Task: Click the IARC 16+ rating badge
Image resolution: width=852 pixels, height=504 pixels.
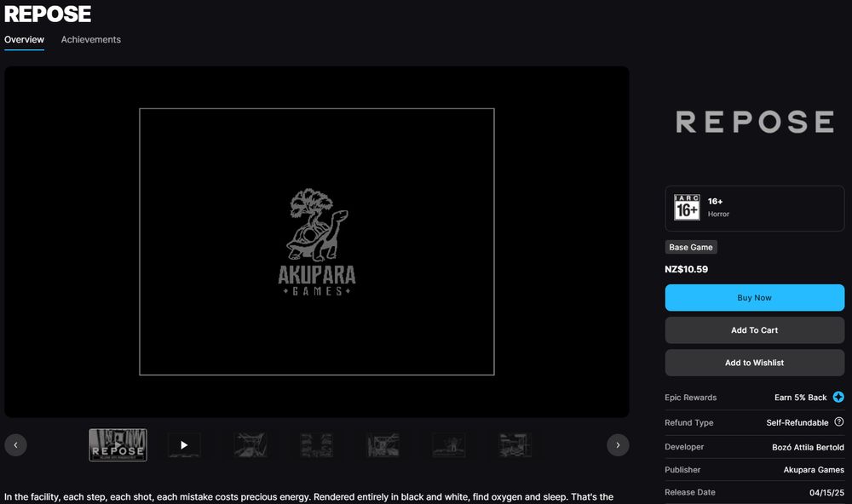Action: point(687,208)
